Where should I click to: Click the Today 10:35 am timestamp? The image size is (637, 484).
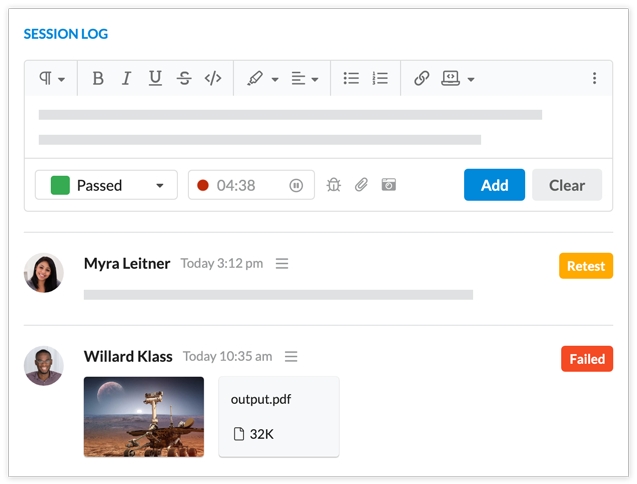[228, 356]
